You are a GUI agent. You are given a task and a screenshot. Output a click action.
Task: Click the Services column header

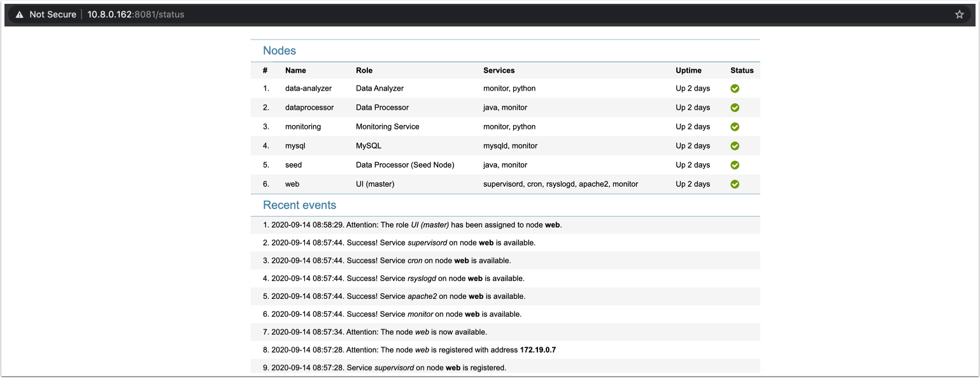pyautogui.click(x=499, y=71)
